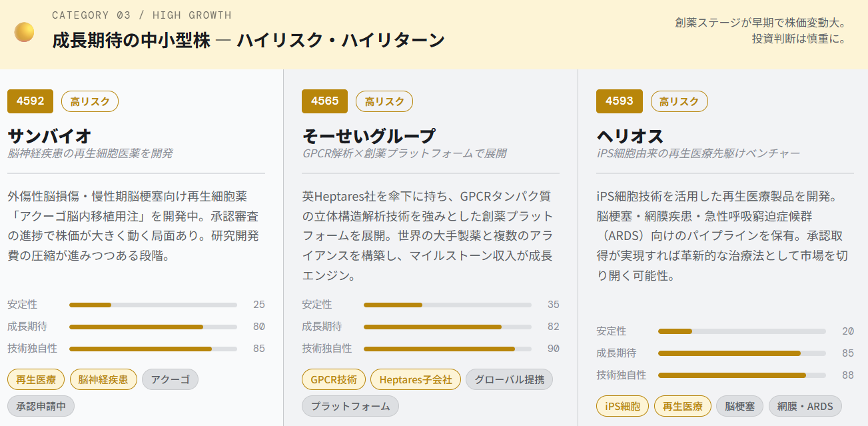The width and height of the screenshot is (868, 426).
Task: Select the GPCR技術 tag
Action: [334, 380]
